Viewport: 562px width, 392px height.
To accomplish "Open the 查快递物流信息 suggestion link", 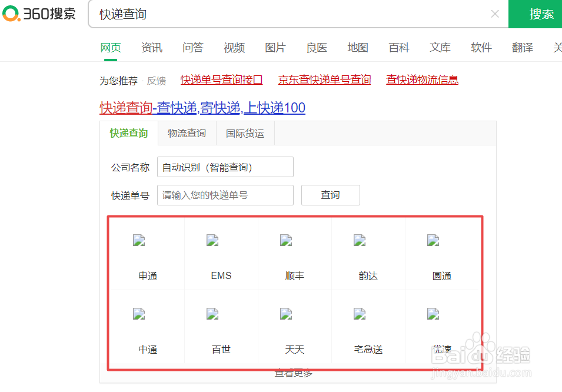I will [x=422, y=79].
